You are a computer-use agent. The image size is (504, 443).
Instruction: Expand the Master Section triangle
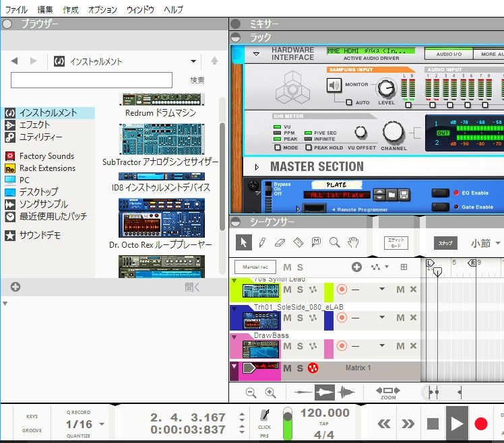click(257, 168)
